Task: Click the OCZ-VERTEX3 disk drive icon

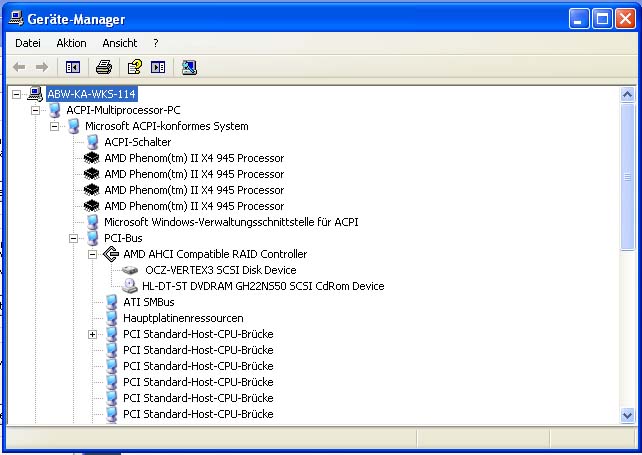Action: [x=131, y=270]
